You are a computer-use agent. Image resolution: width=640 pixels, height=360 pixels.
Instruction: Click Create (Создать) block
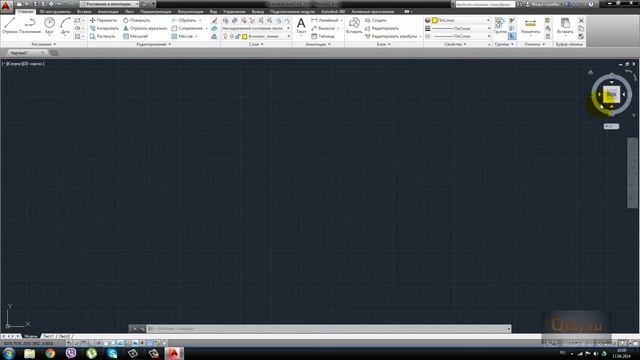376,20
